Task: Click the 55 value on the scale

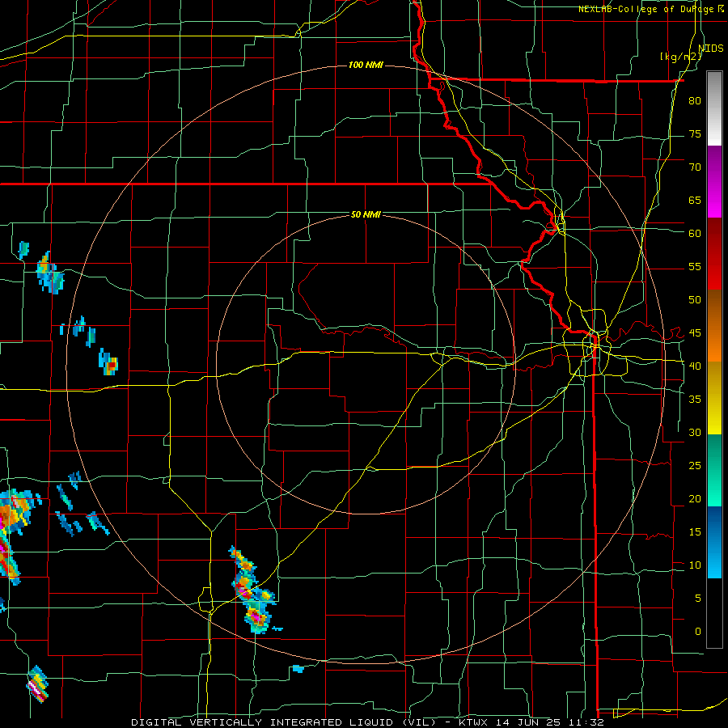Action: (x=695, y=267)
